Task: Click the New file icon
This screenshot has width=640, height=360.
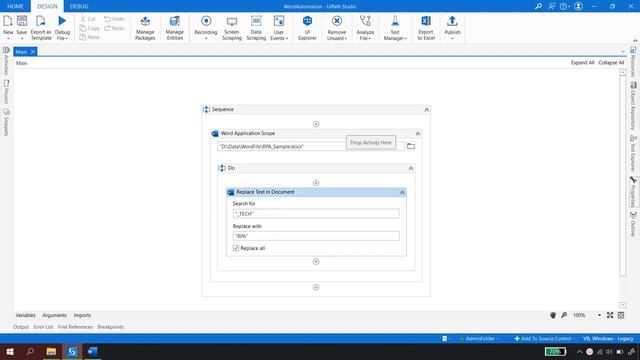Action: pos(8,21)
